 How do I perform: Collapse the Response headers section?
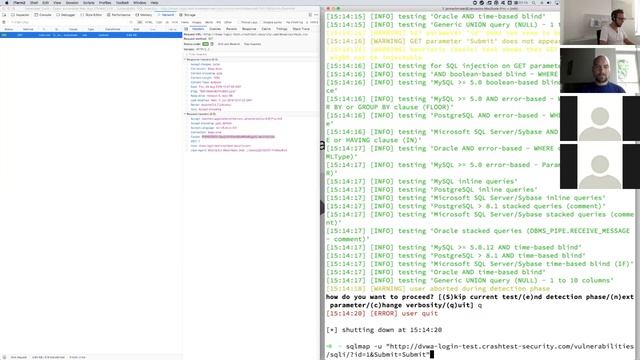click(x=202, y=60)
